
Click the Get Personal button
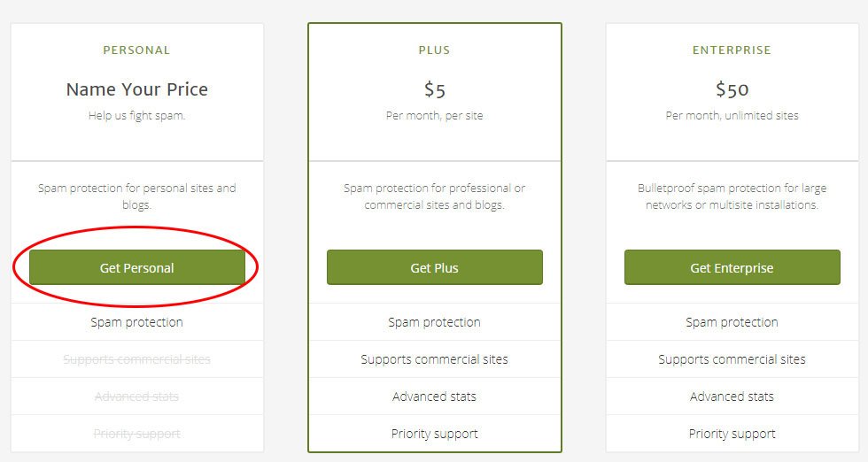[136, 267]
